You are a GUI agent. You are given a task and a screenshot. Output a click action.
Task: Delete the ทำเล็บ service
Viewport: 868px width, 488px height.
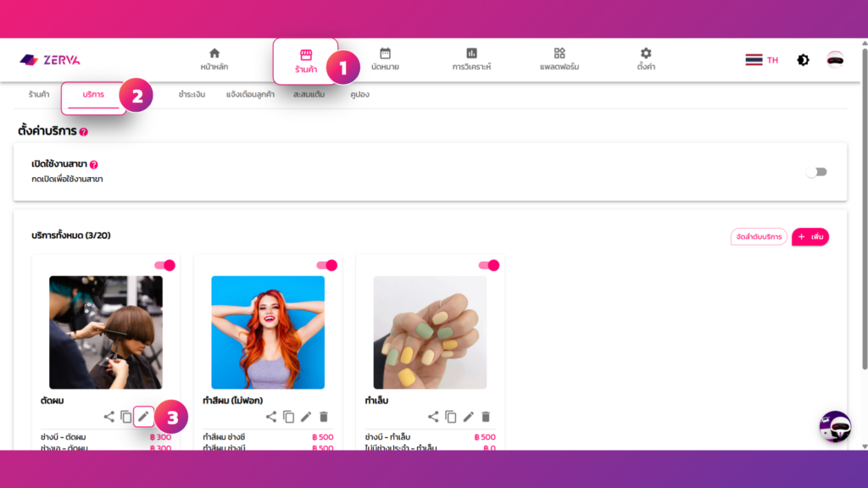click(x=486, y=417)
